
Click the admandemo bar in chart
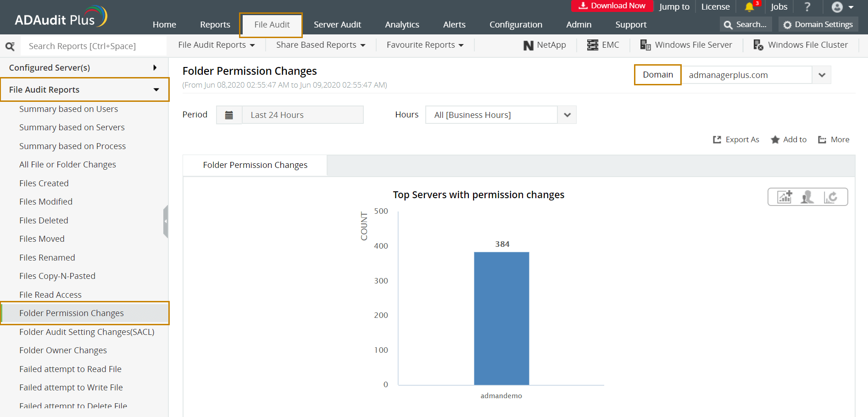pos(501,318)
